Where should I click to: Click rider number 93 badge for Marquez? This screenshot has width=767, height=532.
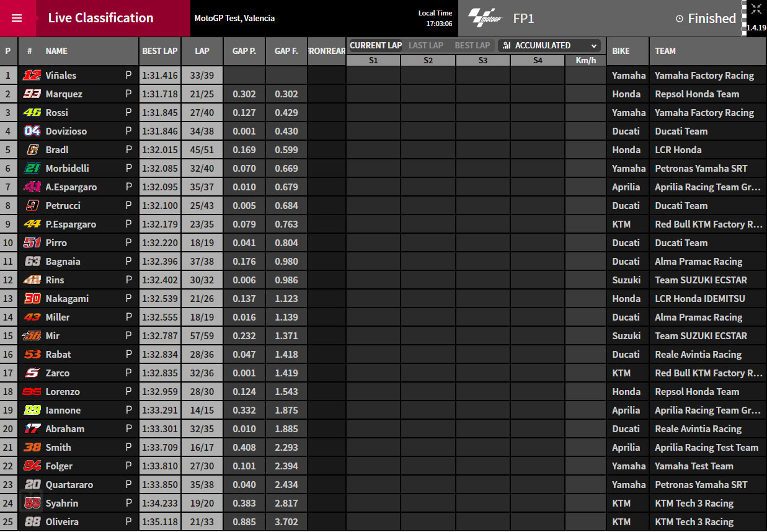[32, 94]
